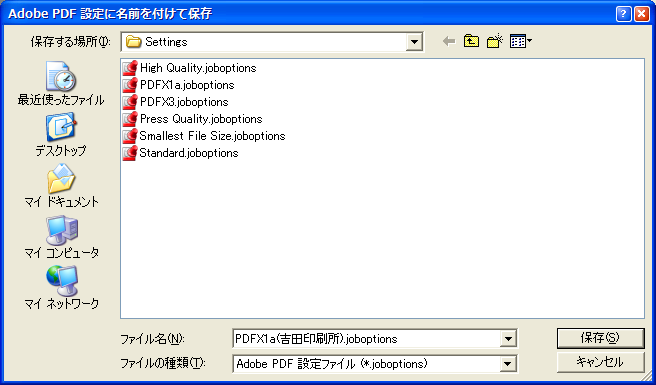Open マイ ネットワーク in the places bar

[61, 287]
